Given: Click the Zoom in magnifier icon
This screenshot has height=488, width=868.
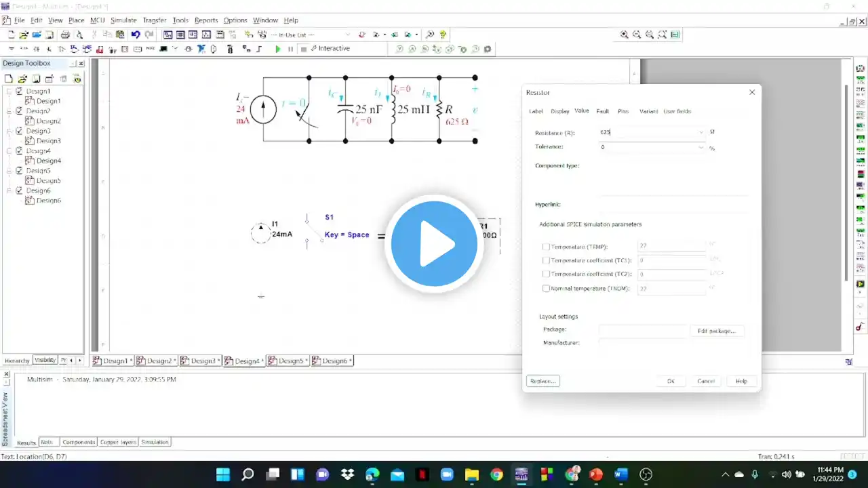Looking at the screenshot, I should [624, 35].
